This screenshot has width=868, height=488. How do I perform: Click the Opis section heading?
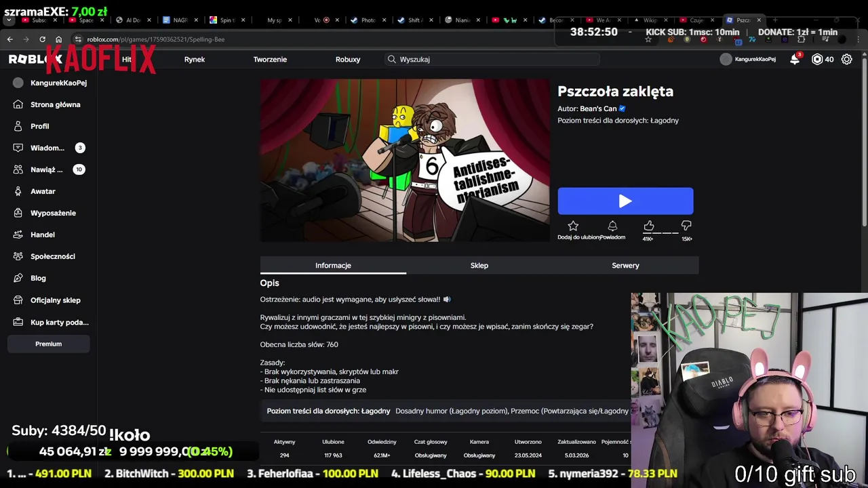269,283
